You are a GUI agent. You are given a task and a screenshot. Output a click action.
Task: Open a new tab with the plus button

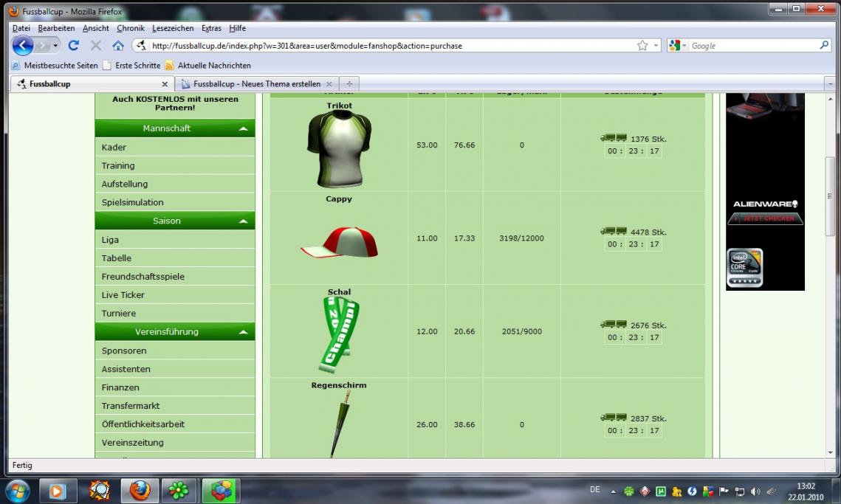coord(349,84)
